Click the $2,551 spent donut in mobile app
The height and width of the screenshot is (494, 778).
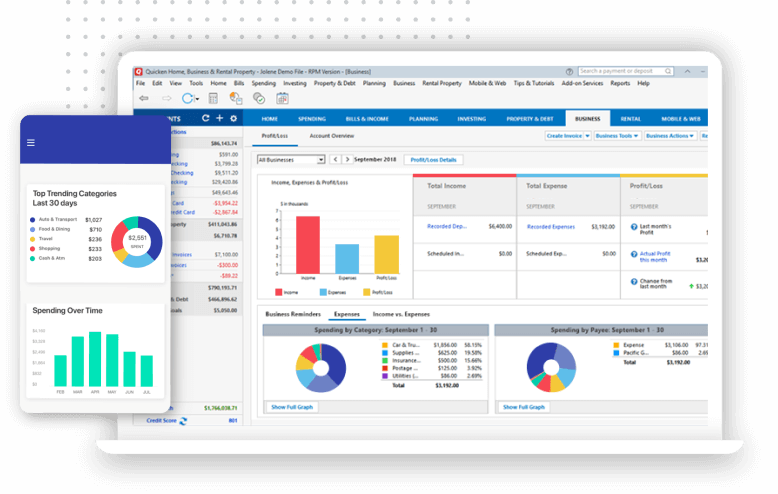136,242
